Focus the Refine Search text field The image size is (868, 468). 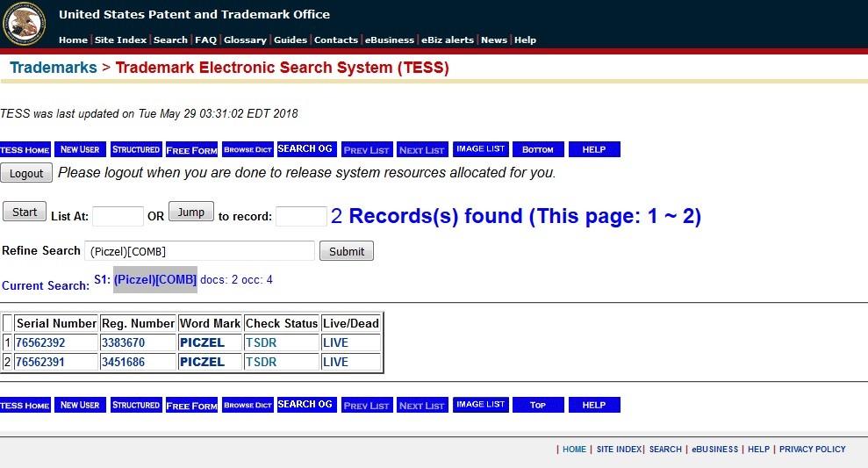pos(200,251)
